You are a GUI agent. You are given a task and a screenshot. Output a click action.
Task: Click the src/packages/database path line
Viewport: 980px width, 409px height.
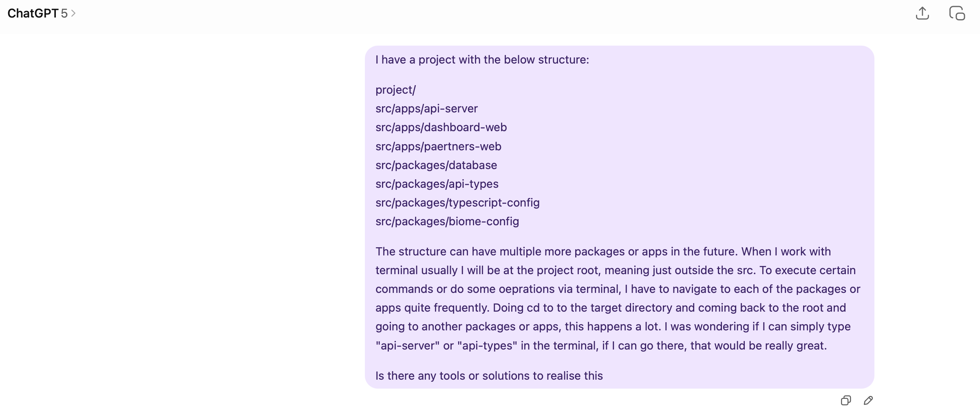pyautogui.click(x=436, y=165)
